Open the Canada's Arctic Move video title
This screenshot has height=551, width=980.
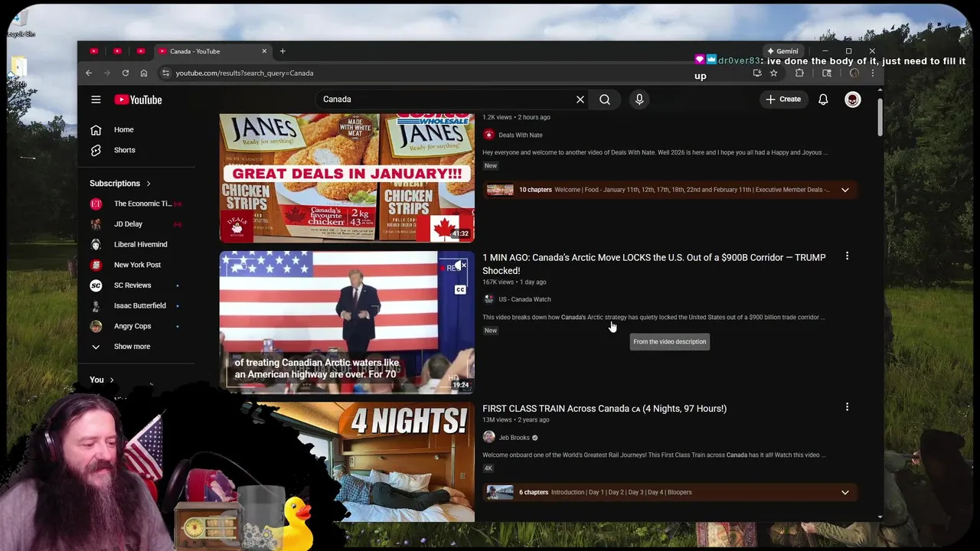(x=654, y=264)
